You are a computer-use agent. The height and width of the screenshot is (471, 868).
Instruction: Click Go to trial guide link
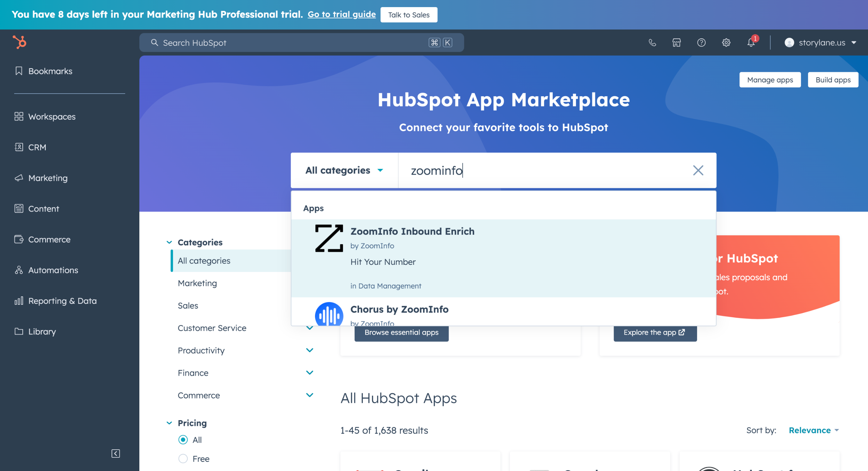click(x=341, y=14)
